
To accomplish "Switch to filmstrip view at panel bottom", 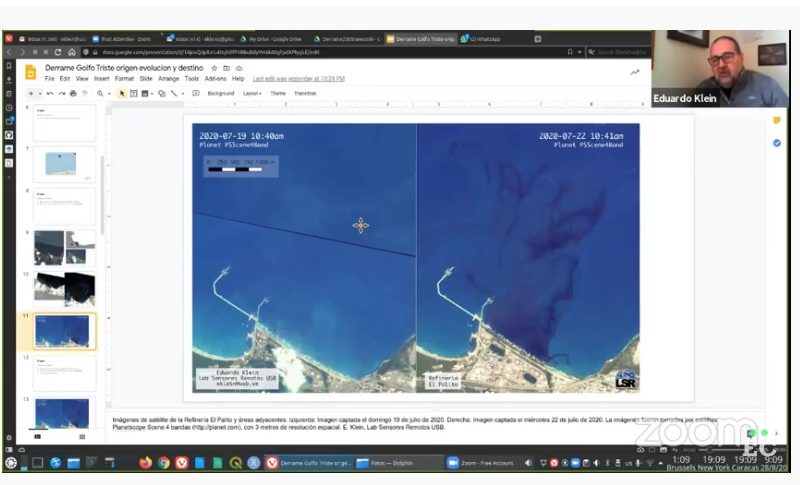I will click(38, 437).
